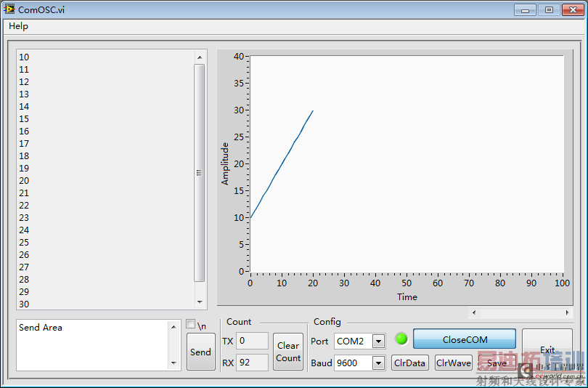Click the chart horizontal scroll right arrow
This screenshot has height=388, width=588.
[x=568, y=312]
